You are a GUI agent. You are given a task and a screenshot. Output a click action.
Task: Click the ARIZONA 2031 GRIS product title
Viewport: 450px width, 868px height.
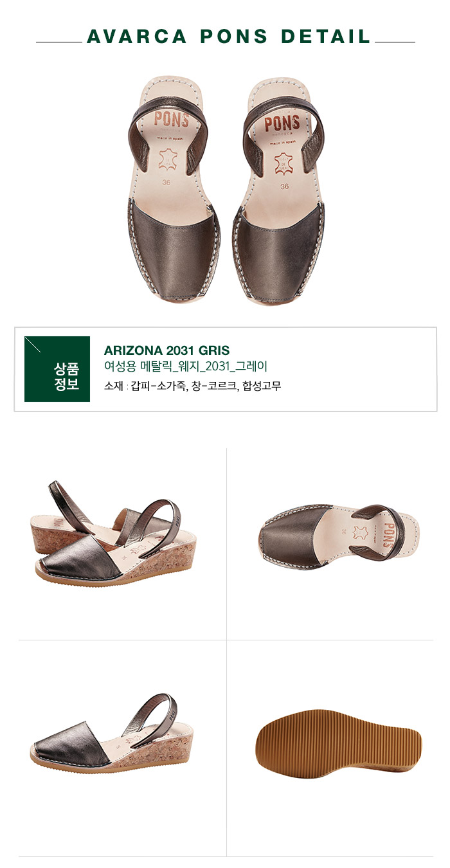click(166, 350)
